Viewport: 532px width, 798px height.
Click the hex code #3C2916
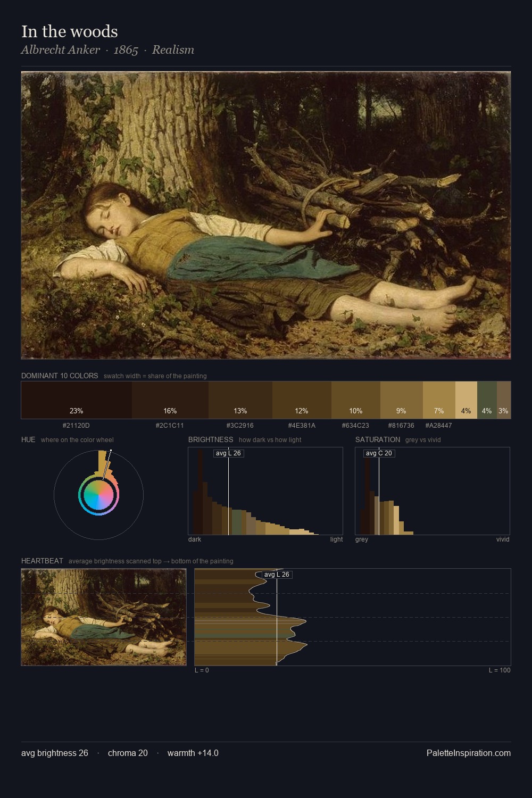(240, 426)
